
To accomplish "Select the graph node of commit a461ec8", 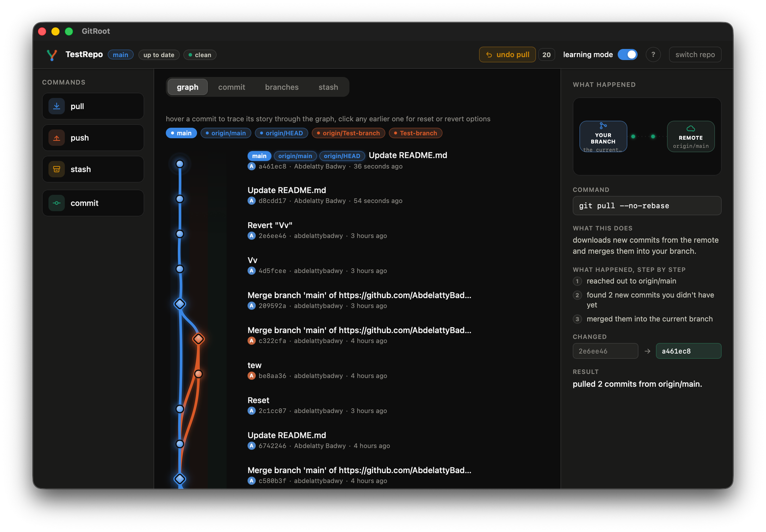I will 180,164.
